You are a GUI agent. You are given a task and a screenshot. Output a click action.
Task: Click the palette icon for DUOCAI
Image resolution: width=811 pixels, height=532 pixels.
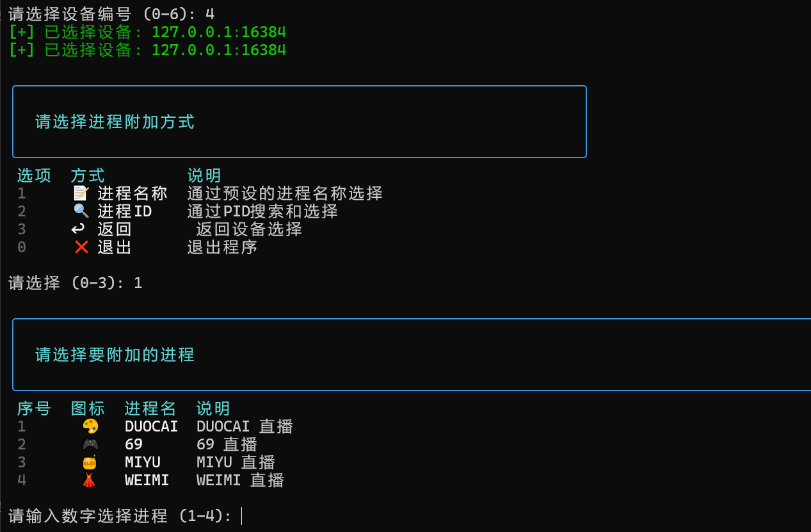click(90, 426)
